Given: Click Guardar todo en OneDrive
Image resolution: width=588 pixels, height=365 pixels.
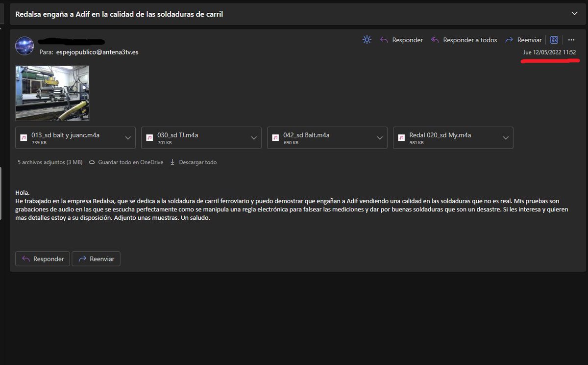Looking at the screenshot, I should [130, 162].
